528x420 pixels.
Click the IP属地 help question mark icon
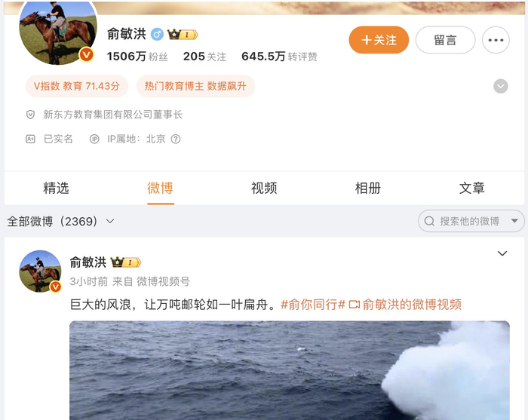pyautogui.click(x=176, y=139)
